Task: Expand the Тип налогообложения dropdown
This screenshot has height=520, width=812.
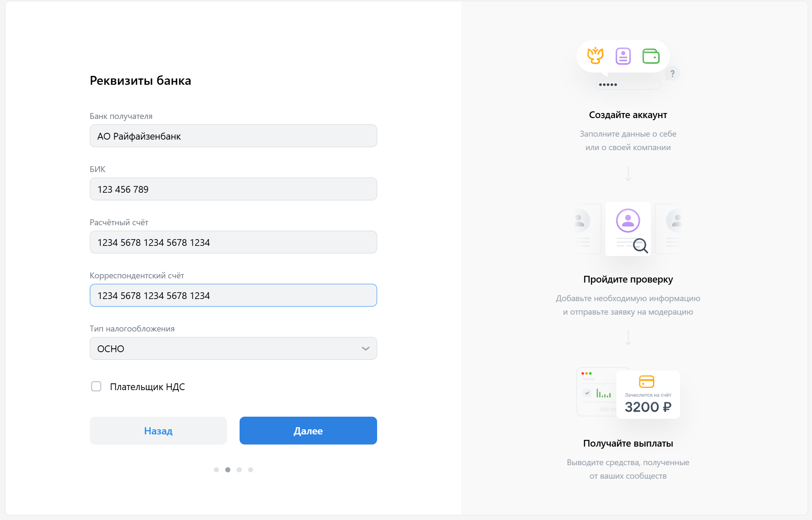Action: click(x=233, y=348)
